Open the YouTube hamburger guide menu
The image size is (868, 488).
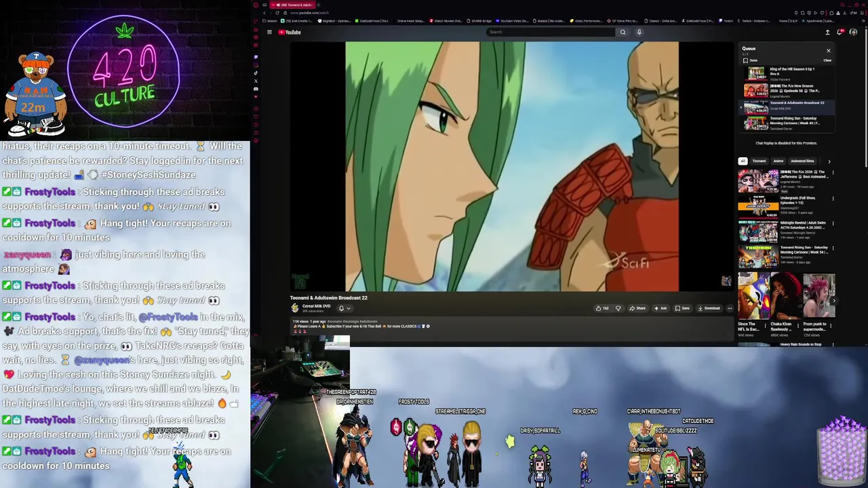click(x=269, y=32)
